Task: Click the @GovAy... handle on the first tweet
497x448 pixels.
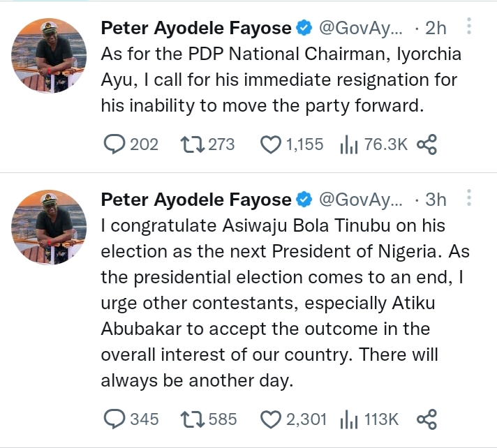Action: 360,28
